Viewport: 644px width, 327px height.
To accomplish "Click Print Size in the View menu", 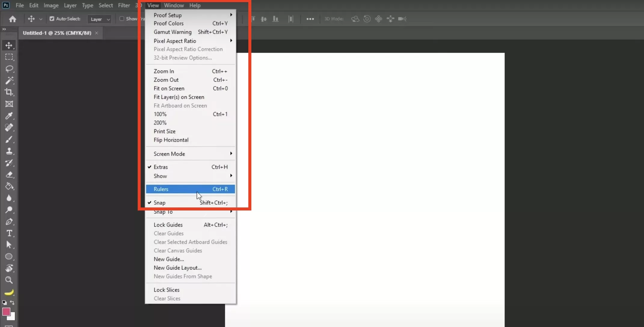I will [190, 131].
